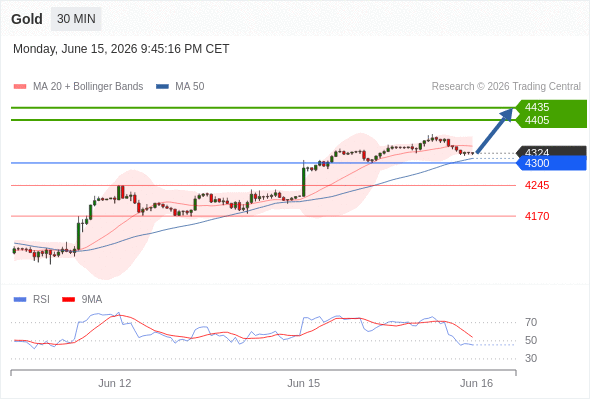The image size is (590, 400).
Task: Select the 4405 green resistance label
Action: click(x=537, y=120)
